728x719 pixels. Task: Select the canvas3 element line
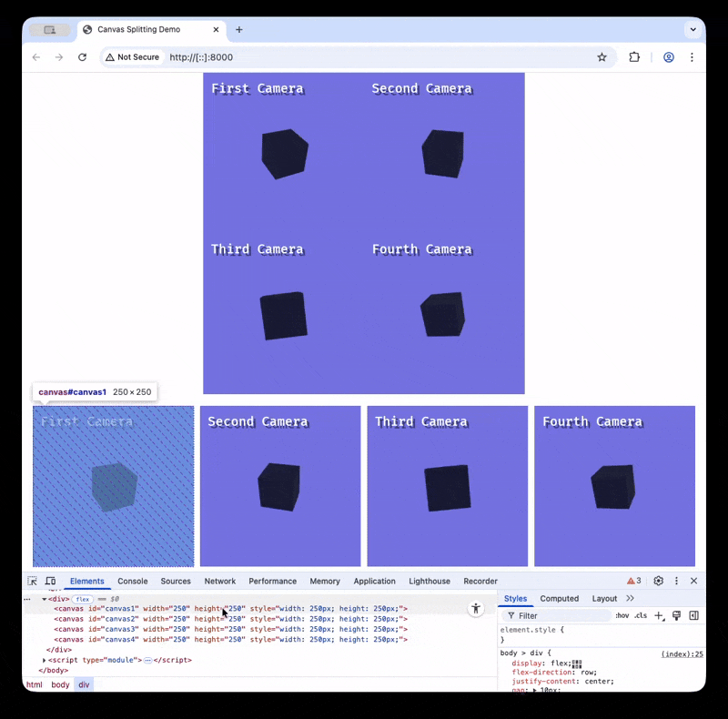coord(227,629)
